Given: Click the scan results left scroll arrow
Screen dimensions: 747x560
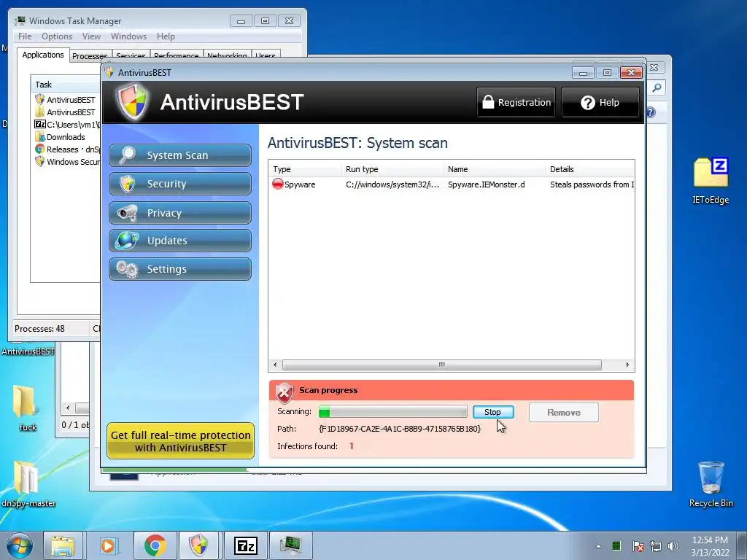Looking at the screenshot, I should pyautogui.click(x=275, y=365).
